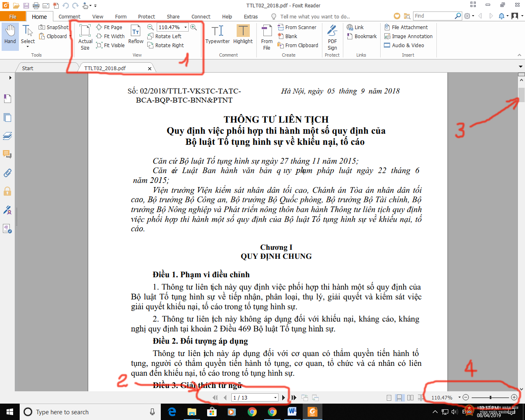Open the Share ribbon tab
Viewport: 525px width, 420px height.
[173, 16]
